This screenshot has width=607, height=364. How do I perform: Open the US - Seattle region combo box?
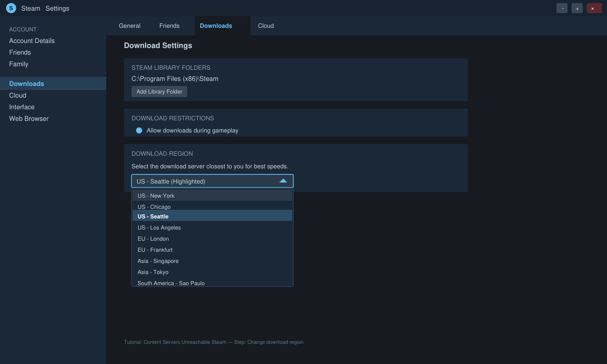click(212, 181)
